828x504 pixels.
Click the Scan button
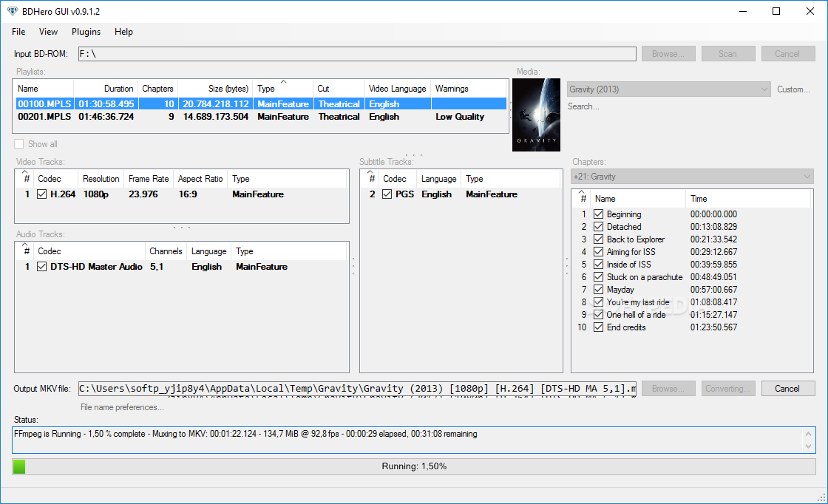point(727,54)
